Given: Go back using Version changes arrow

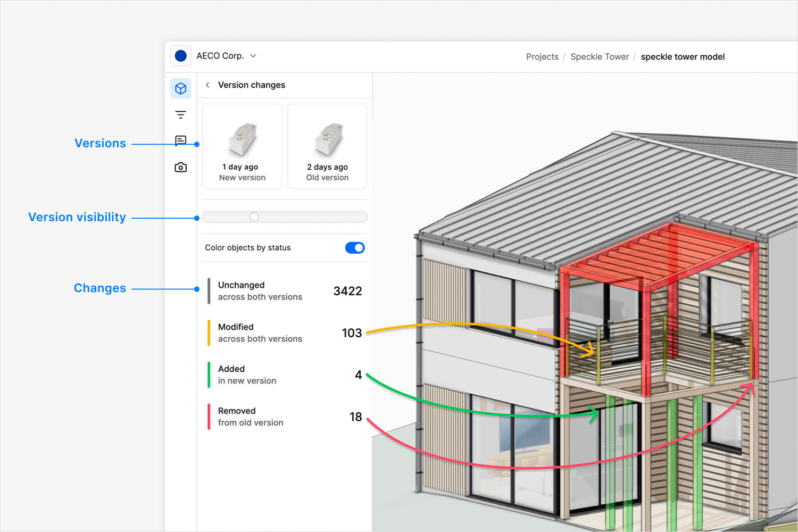Looking at the screenshot, I should [208, 85].
